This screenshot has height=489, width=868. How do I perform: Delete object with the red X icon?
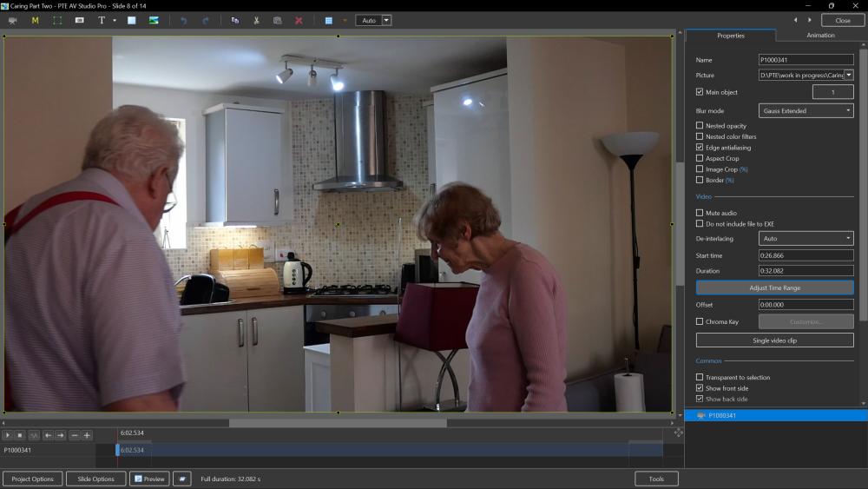[299, 20]
